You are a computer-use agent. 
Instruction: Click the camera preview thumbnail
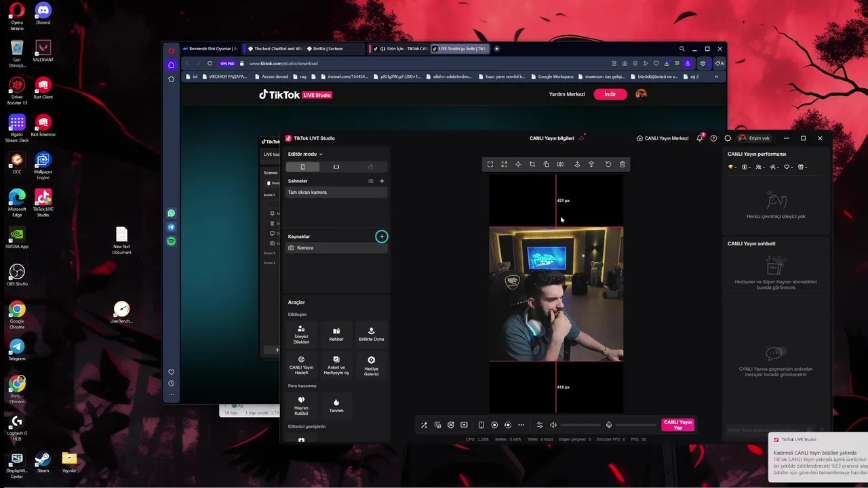click(x=556, y=294)
